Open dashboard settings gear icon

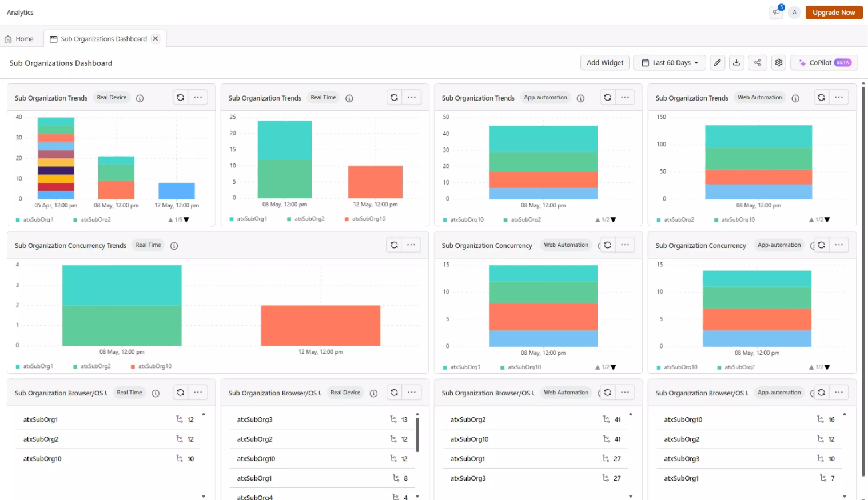coord(779,63)
